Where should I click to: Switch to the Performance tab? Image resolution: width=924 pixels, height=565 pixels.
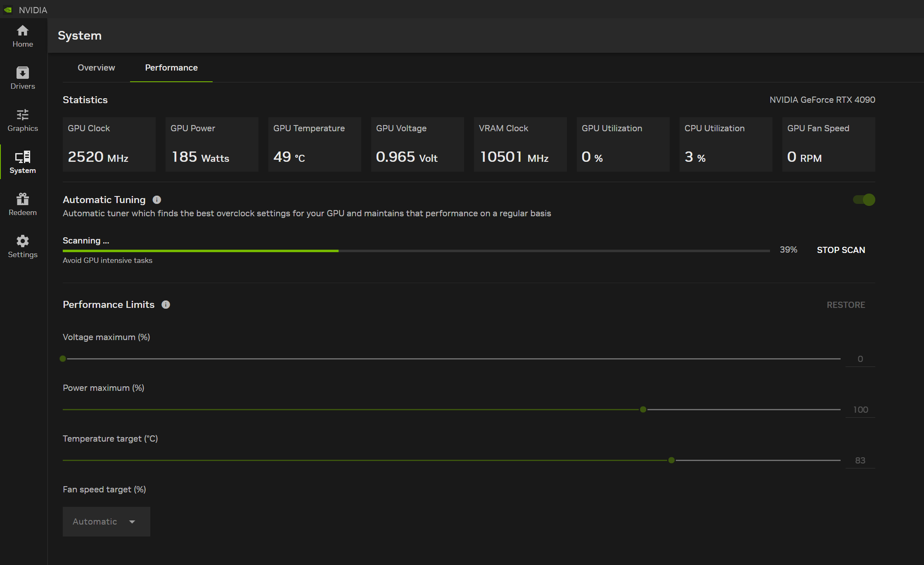pos(172,67)
